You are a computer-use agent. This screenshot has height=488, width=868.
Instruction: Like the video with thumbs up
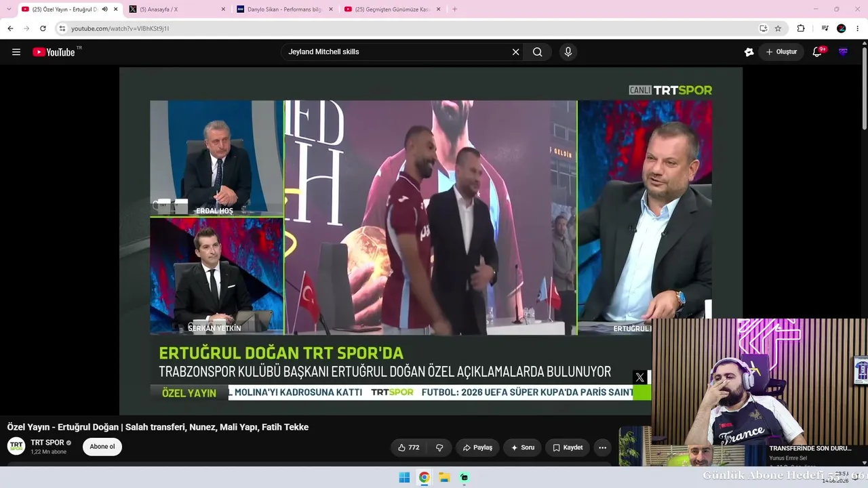click(408, 447)
